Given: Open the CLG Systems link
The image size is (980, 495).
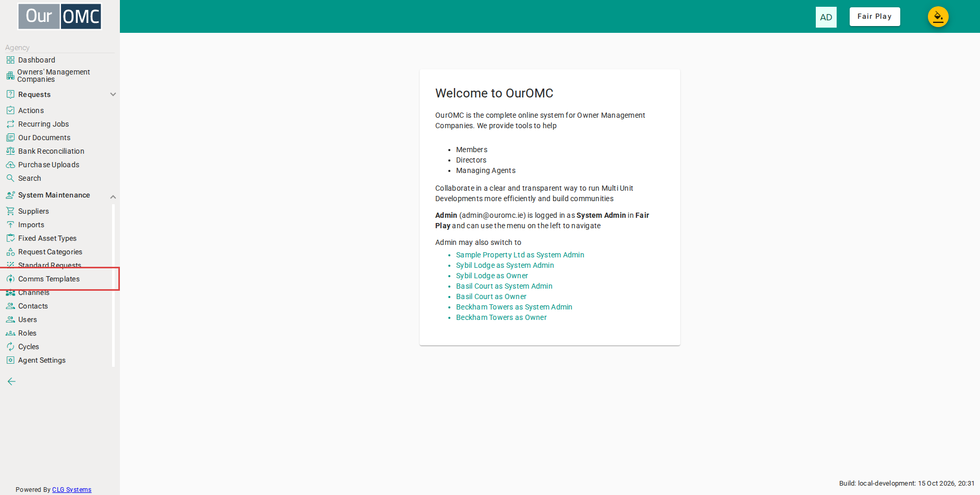Looking at the screenshot, I should (71, 490).
